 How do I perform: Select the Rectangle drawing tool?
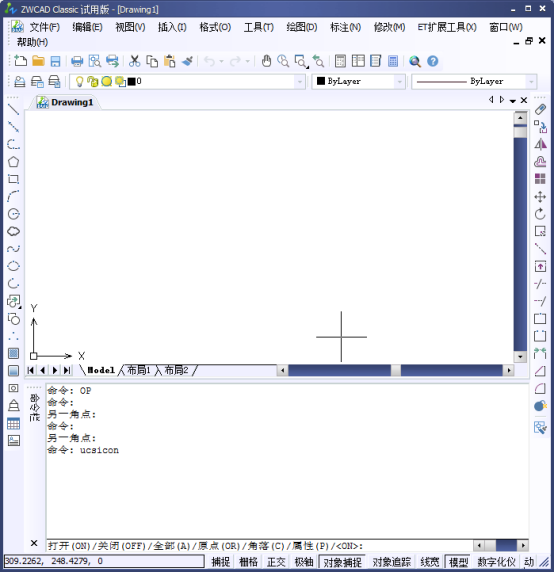tap(13, 179)
